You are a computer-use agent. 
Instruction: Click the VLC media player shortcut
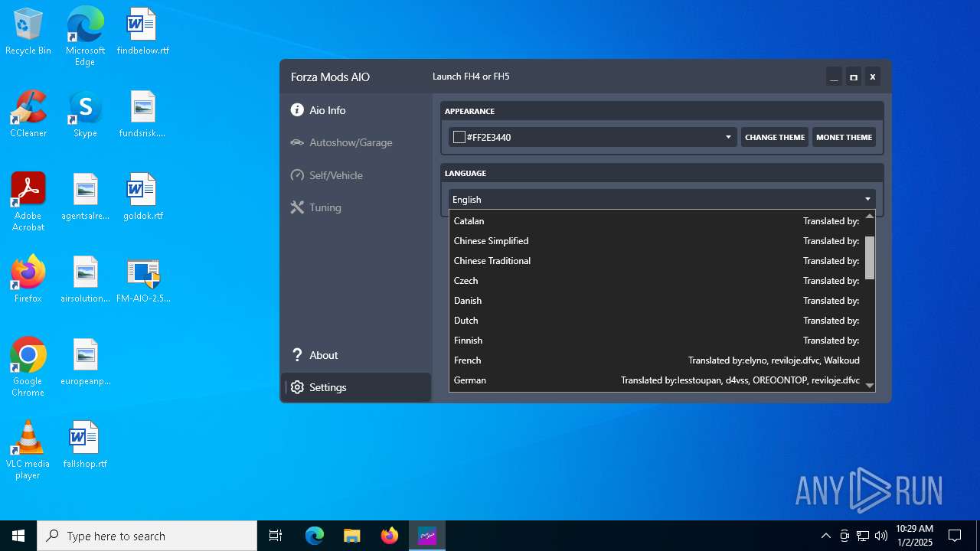(28, 450)
